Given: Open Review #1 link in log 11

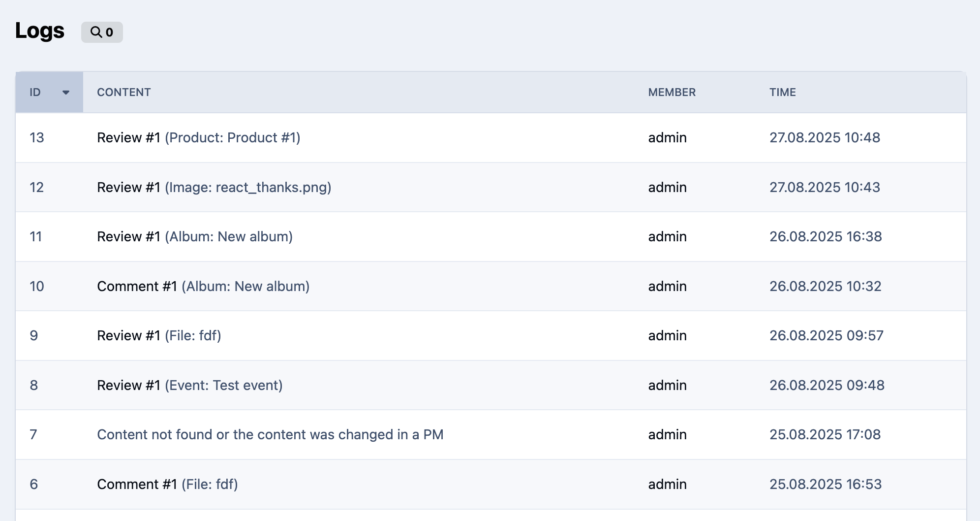Looking at the screenshot, I should (x=128, y=237).
